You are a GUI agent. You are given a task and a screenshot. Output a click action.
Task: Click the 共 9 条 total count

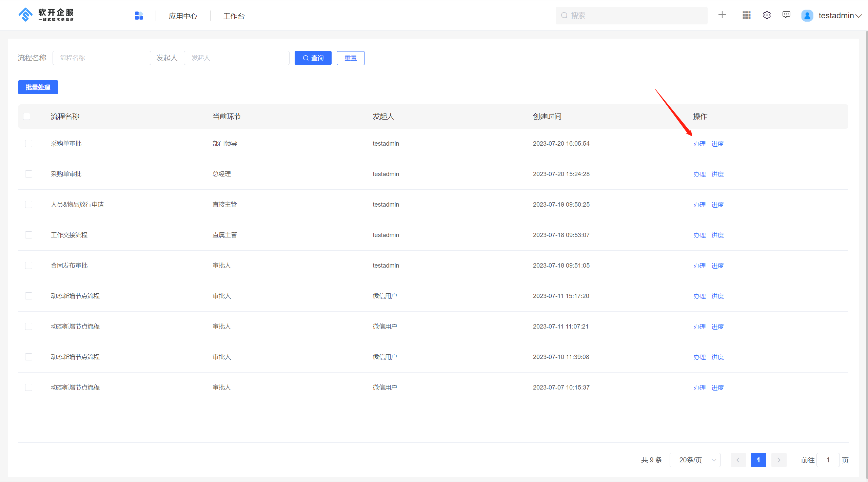click(652, 460)
